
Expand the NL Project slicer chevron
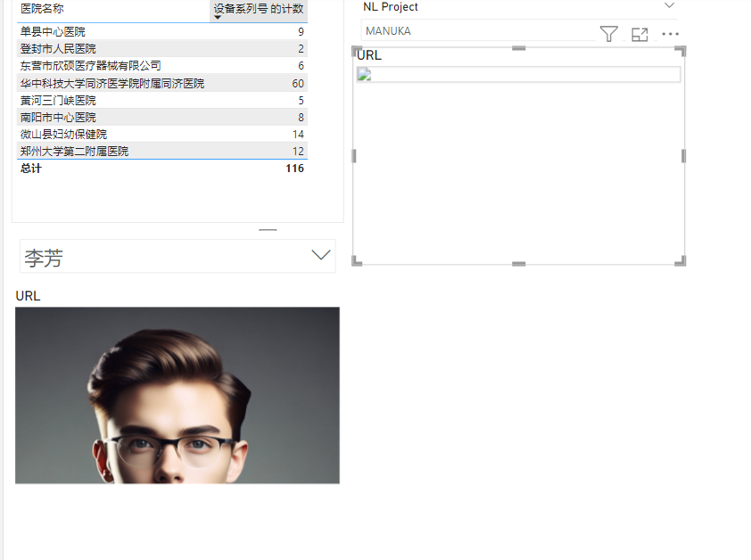coord(670,5)
